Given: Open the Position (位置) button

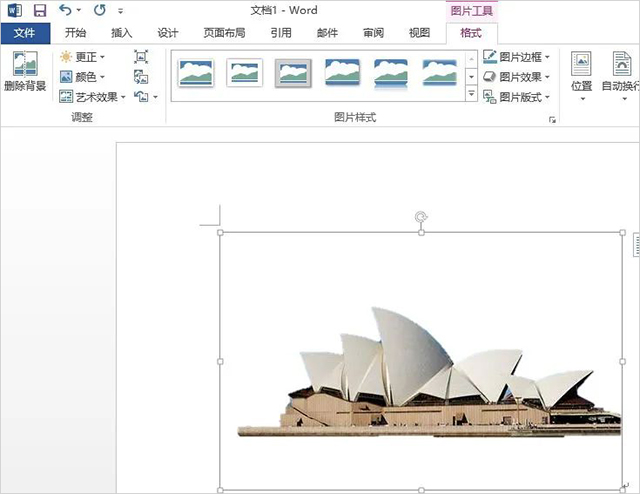Looking at the screenshot, I should [x=581, y=73].
